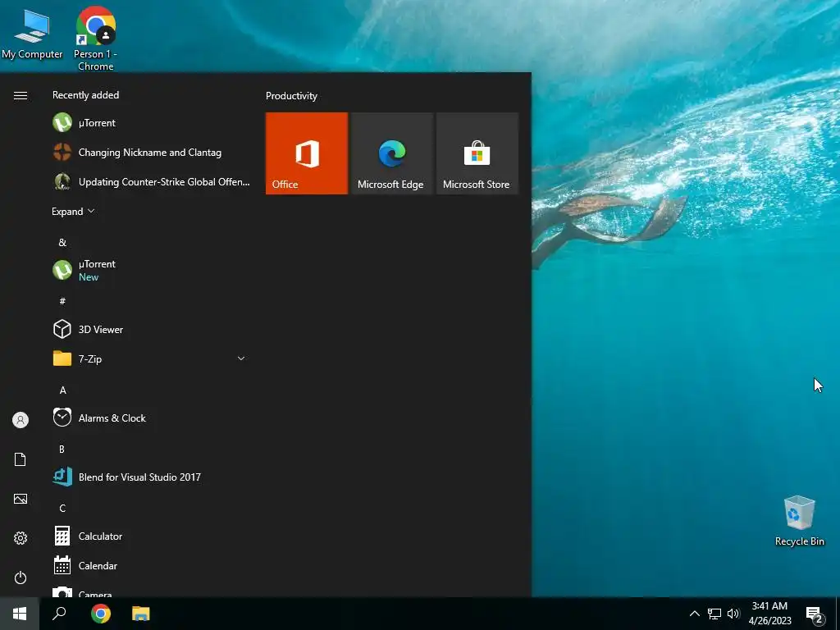Click the Windows Start button
Image resolution: width=840 pixels, height=630 pixels.
[20, 614]
